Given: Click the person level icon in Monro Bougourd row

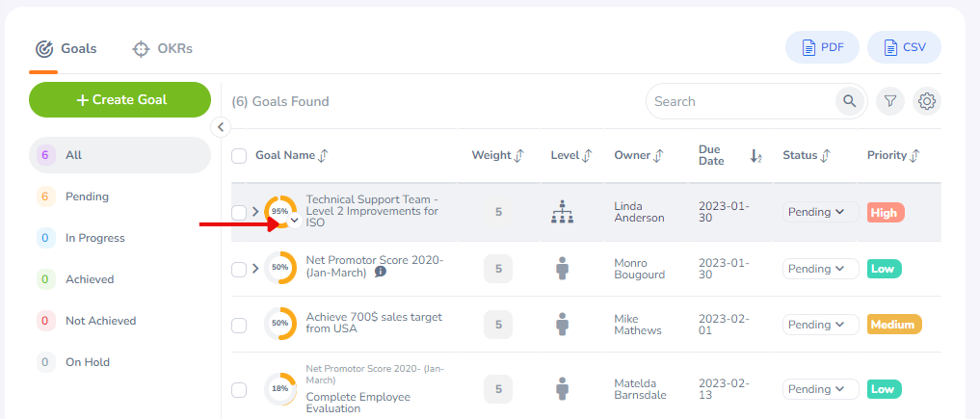Looking at the screenshot, I should click(x=563, y=269).
